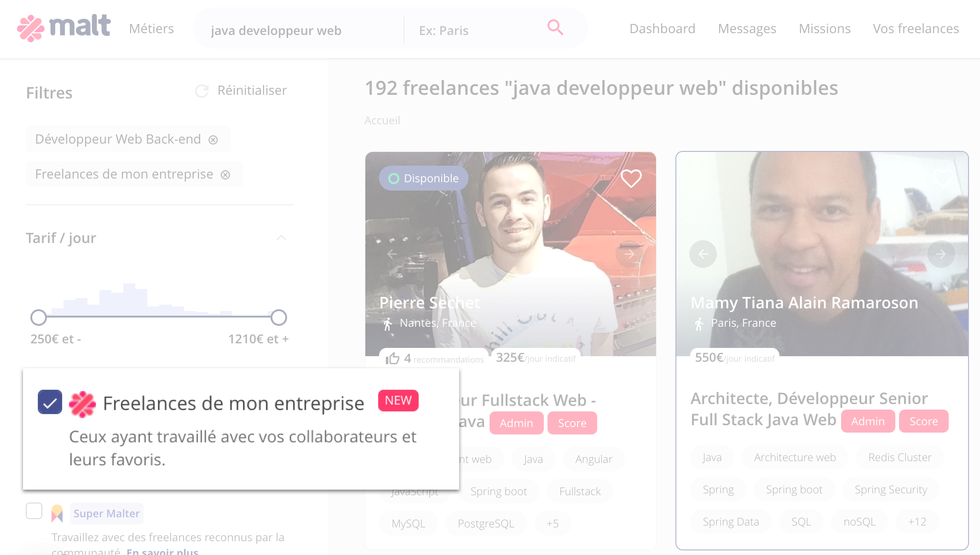Uncheck Freelances de mon entreprise checkbox
The height and width of the screenshot is (555, 980).
(50, 402)
